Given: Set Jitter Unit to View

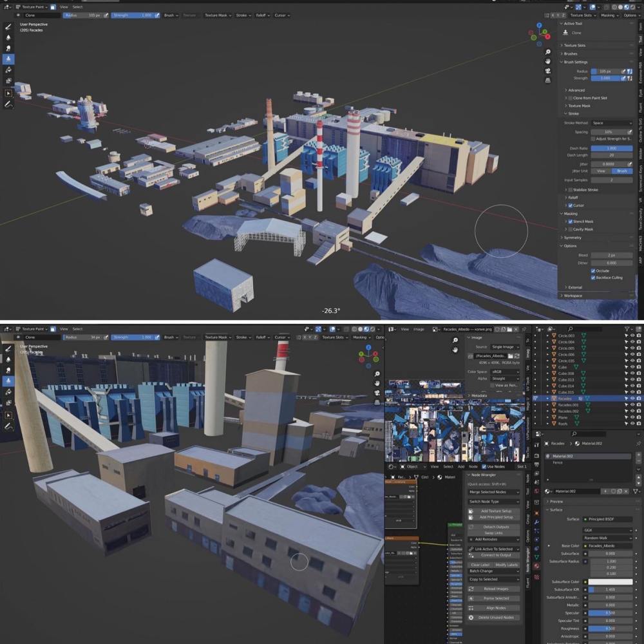Looking at the screenshot, I should pos(601,171).
